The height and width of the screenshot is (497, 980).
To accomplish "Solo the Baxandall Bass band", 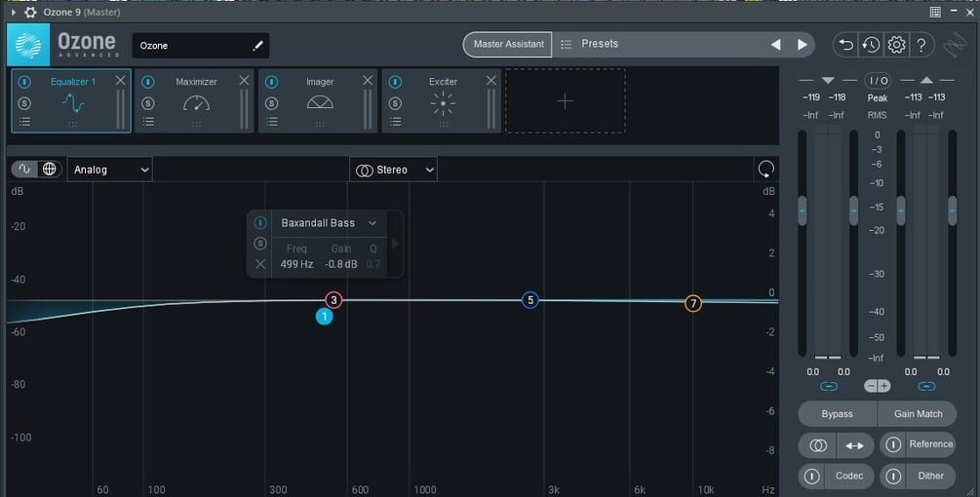I will point(260,244).
